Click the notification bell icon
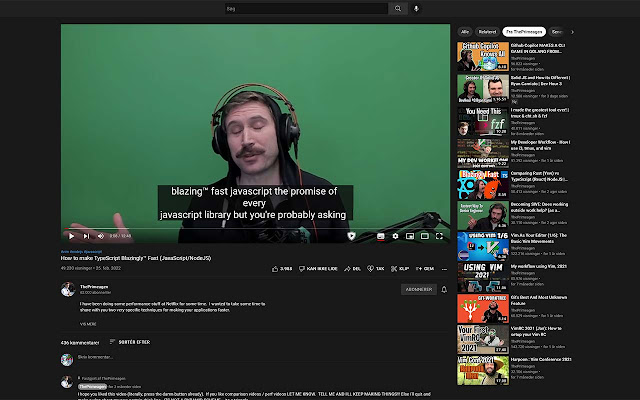Viewport: 640px width, 400px height. coord(444,289)
